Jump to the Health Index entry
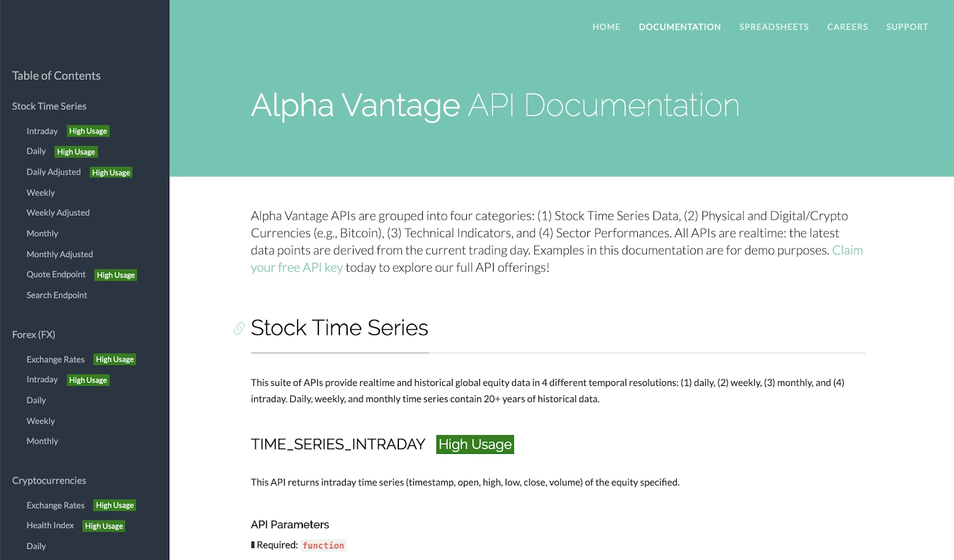 pyautogui.click(x=50, y=525)
